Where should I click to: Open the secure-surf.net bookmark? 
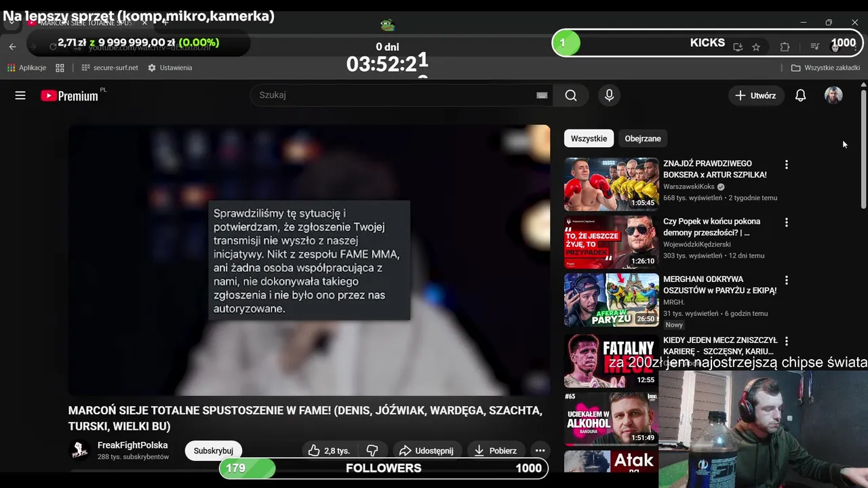(109, 68)
